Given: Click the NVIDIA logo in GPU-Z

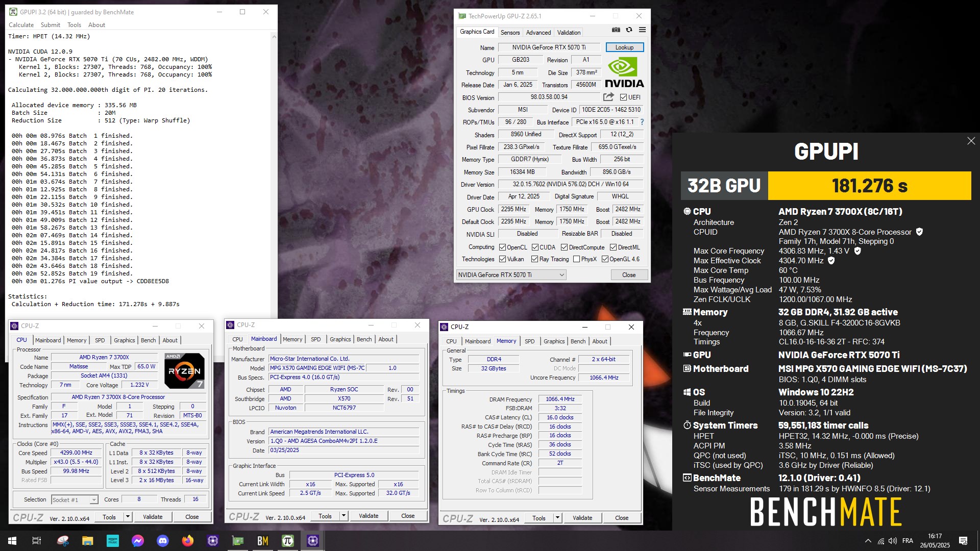Looking at the screenshot, I should coord(624,72).
